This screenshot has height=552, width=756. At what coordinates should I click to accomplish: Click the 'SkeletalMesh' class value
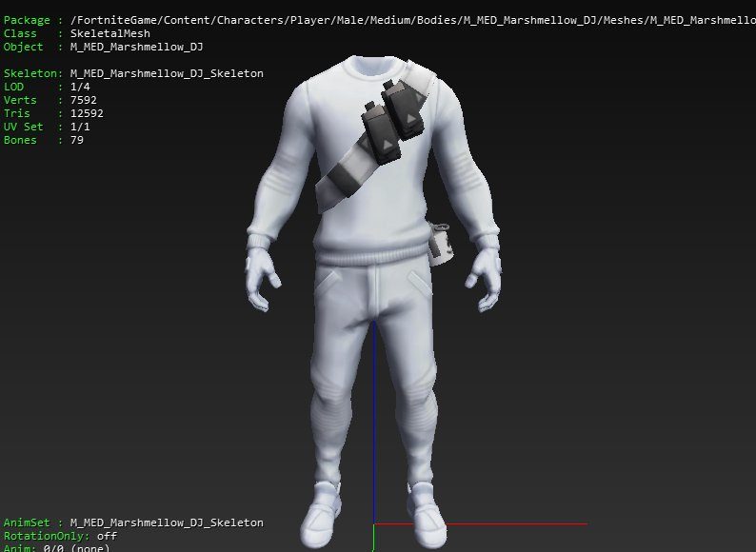(109, 33)
